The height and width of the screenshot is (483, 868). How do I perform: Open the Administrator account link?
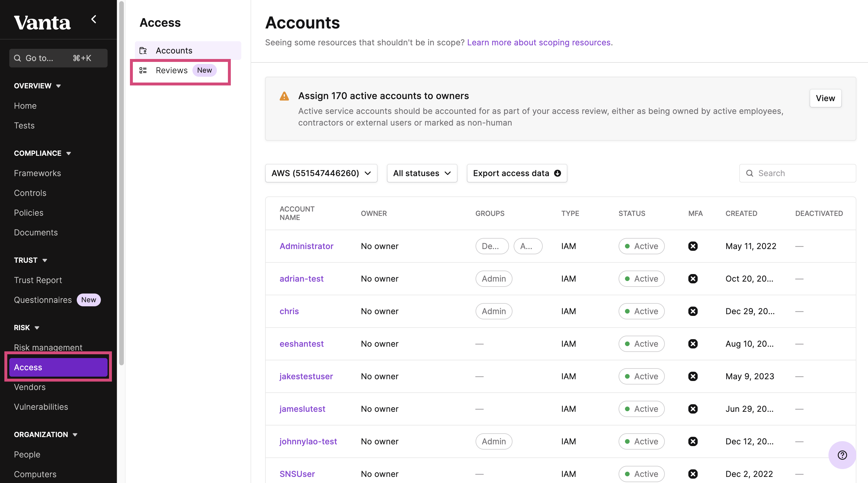(306, 246)
